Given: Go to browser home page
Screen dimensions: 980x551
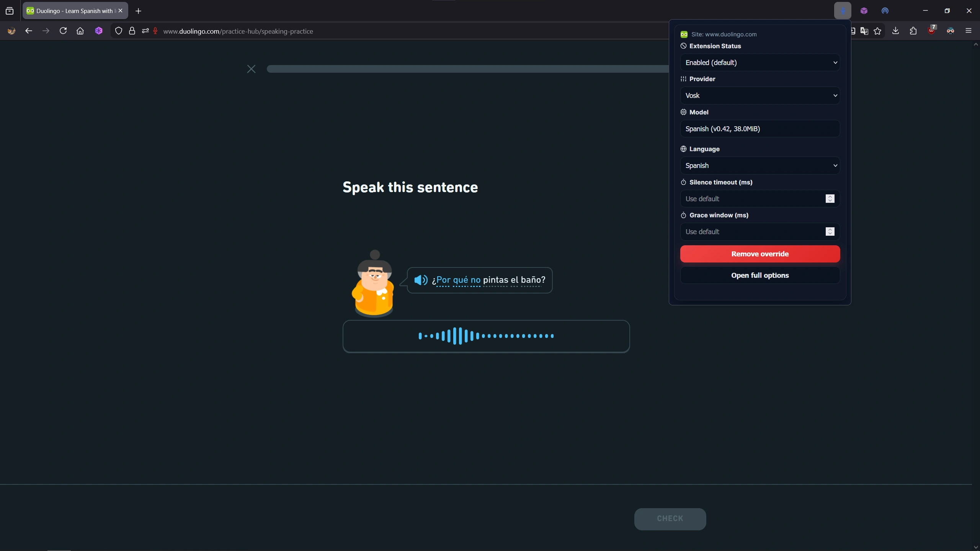Looking at the screenshot, I should coord(80,31).
